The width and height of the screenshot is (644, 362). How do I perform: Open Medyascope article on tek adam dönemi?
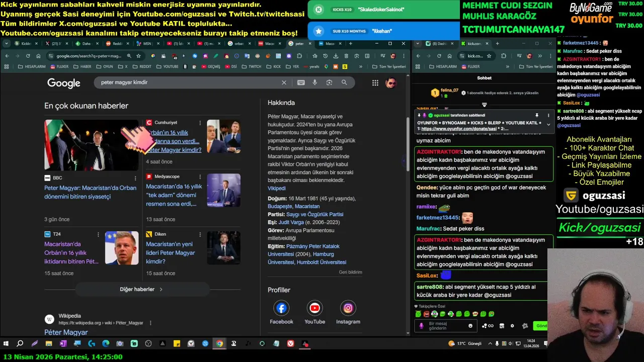click(174, 195)
